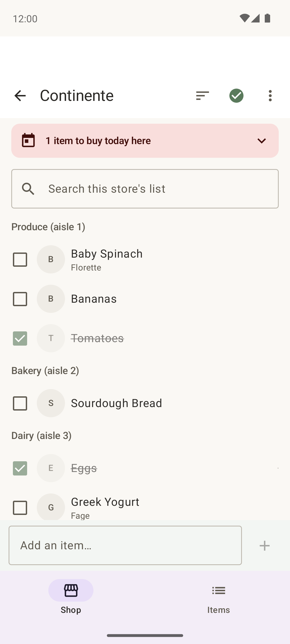Open the three-dot overflow menu
Screen dimensions: 290x644
coord(270,96)
